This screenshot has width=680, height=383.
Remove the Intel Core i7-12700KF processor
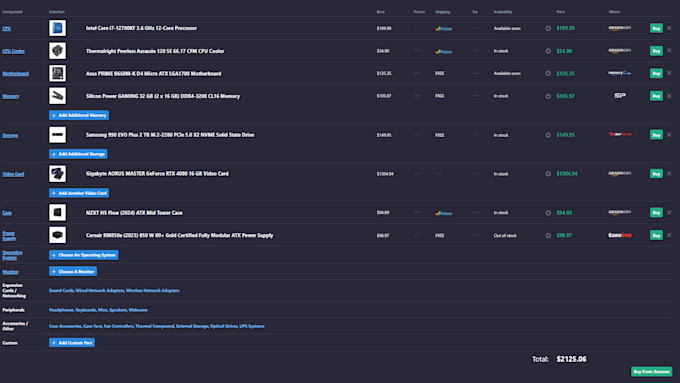pyautogui.click(x=669, y=28)
